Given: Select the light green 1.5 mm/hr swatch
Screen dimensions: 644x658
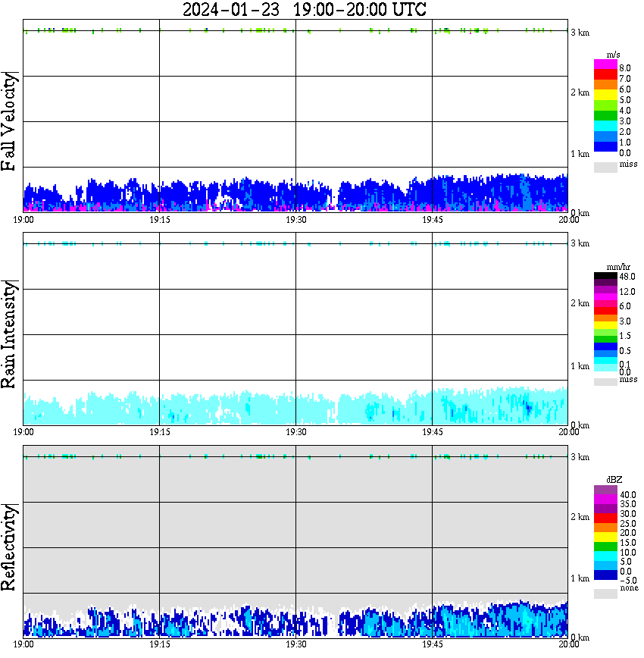Looking at the screenshot, I should [x=605, y=333].
